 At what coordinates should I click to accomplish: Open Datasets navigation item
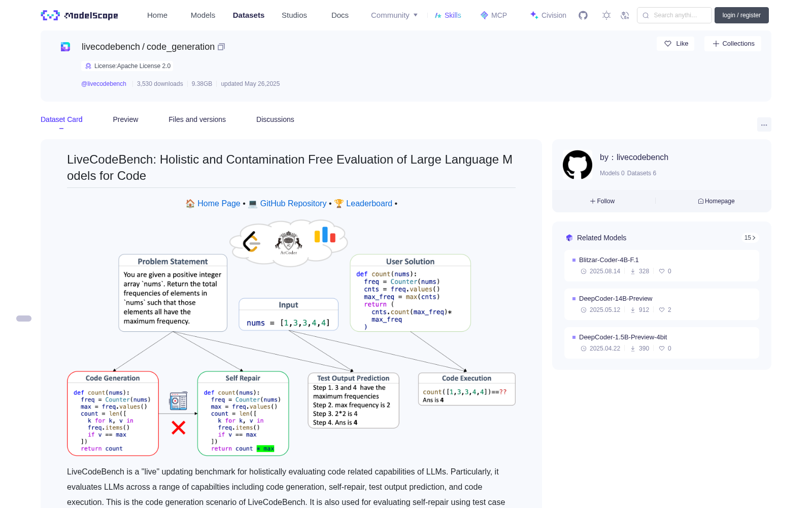[249, 15]
